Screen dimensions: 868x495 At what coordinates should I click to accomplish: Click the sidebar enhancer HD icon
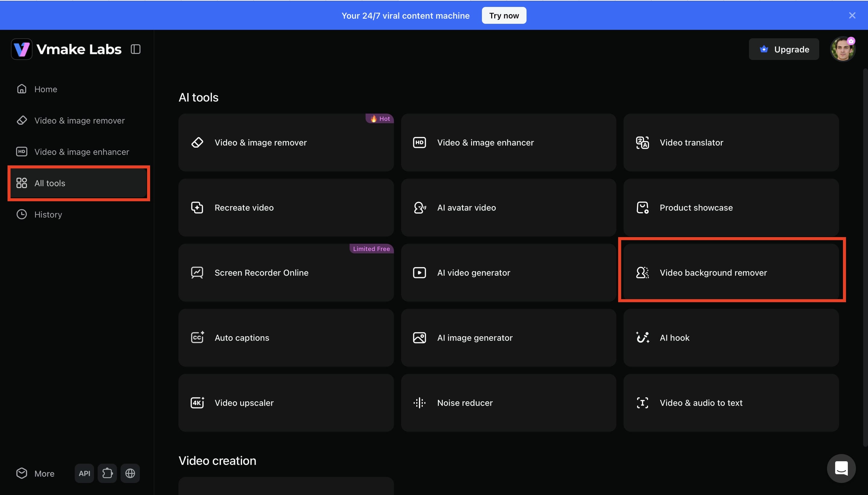(21, 152)
